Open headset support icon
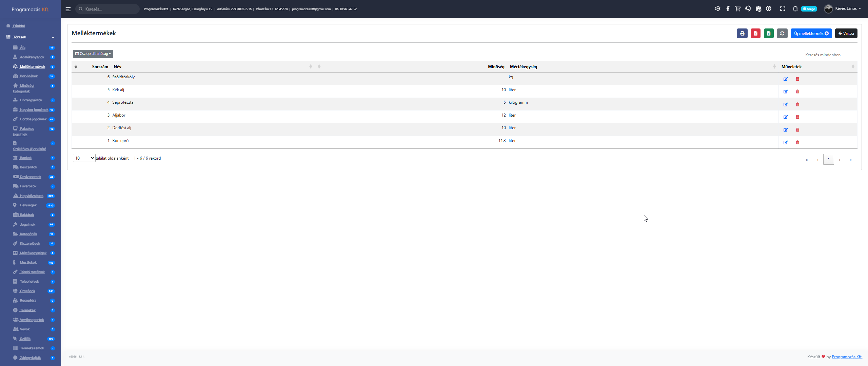Viewport: 868px width, 366px height. point(748,9)
